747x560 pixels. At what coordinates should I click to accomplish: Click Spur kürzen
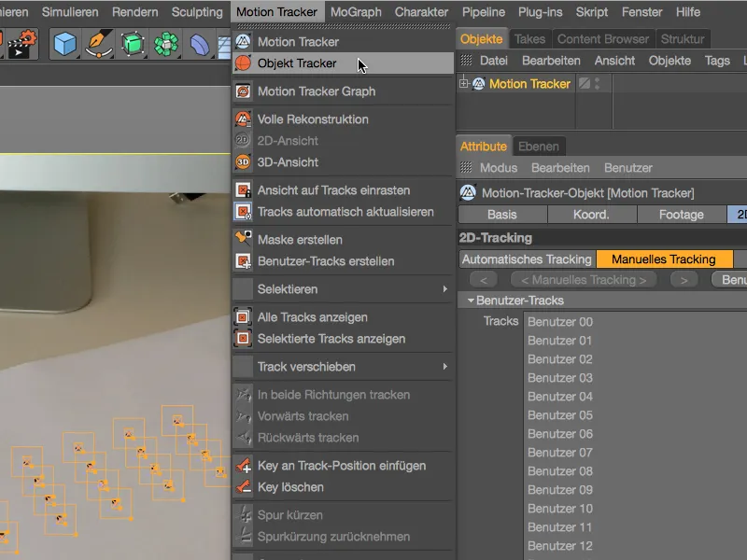tap(343, 515)
